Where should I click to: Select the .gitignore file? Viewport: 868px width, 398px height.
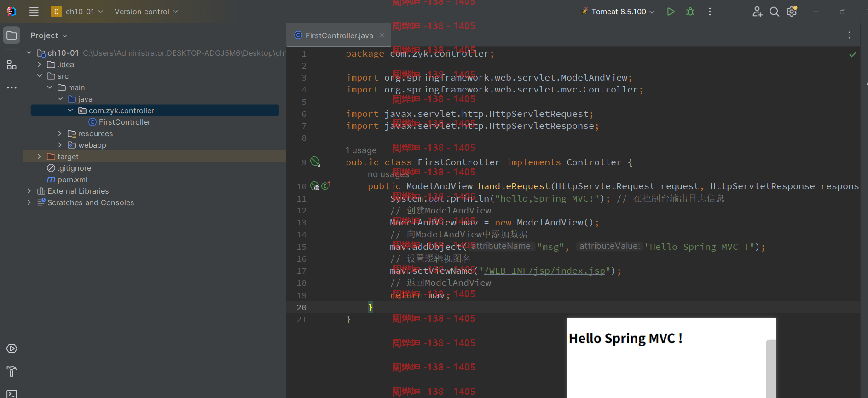tap(69, 168)
